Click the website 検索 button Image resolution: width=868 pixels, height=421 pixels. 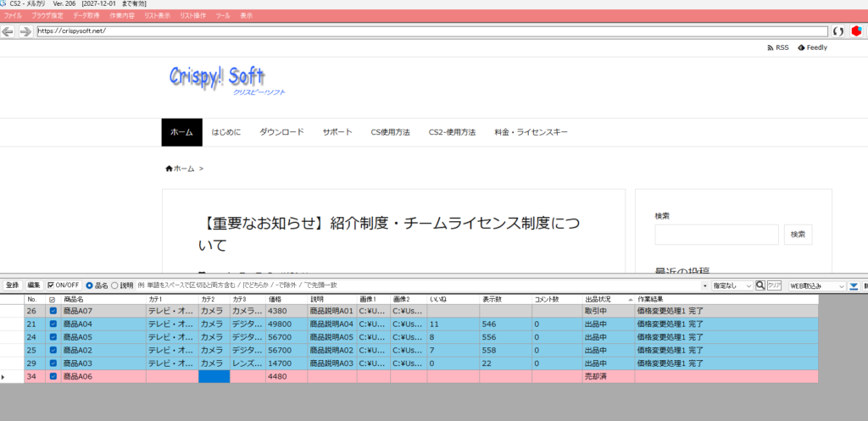coord(798,235)
